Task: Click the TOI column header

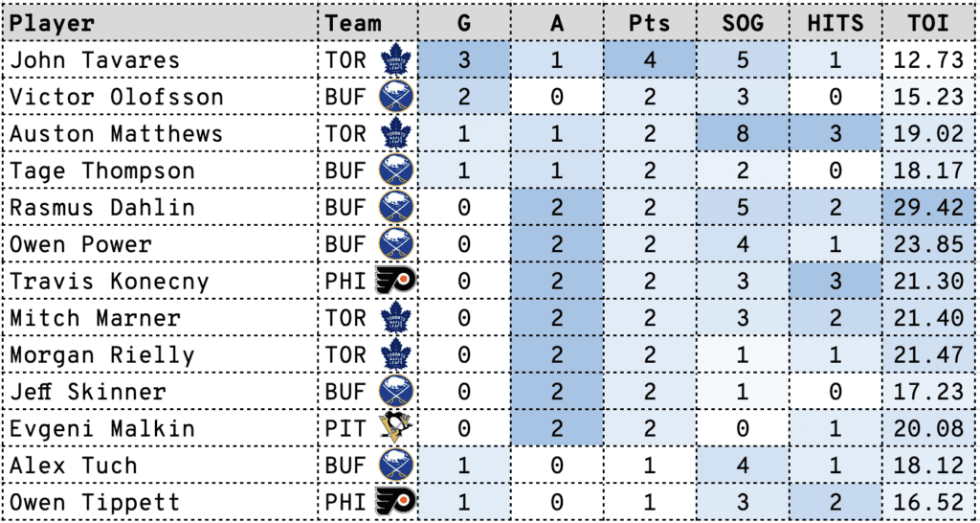Action: click(x=927, y=24)
